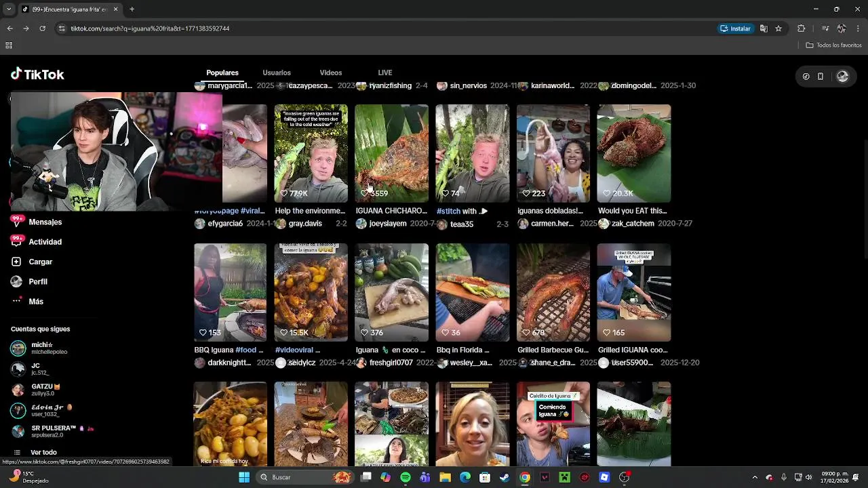Image resolution: width=868 pixels, height=488 pixels.
Task: Open zak_catchem user profile
Action: point(633,224)
